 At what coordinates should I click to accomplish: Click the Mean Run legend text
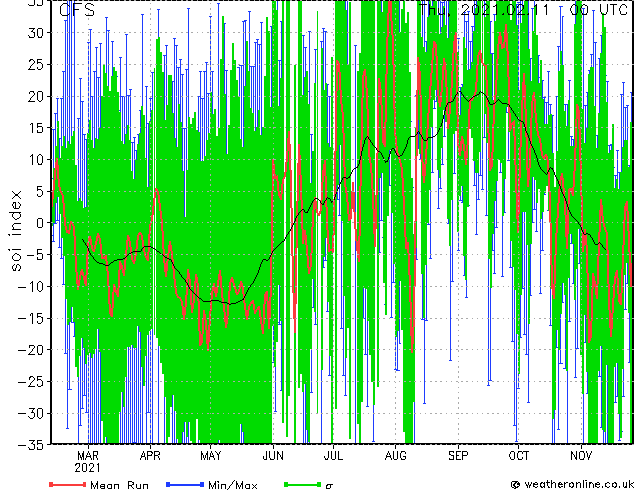(119, 485)
